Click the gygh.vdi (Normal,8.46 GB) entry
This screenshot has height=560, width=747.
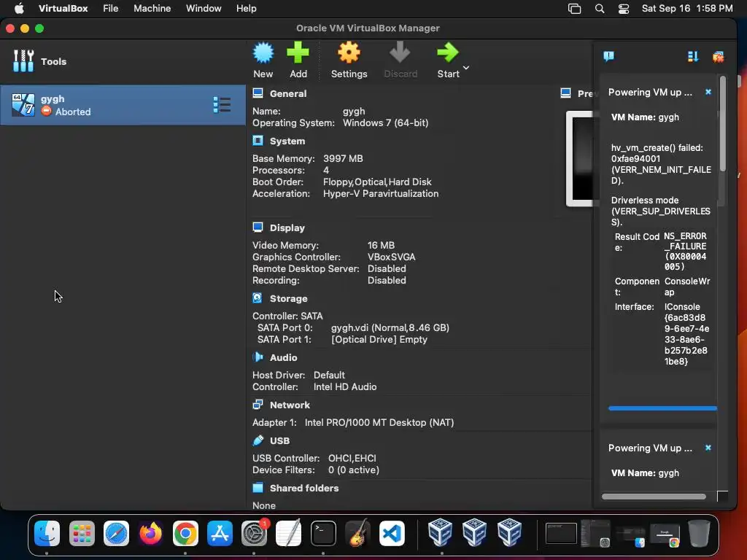coord(390,327)
